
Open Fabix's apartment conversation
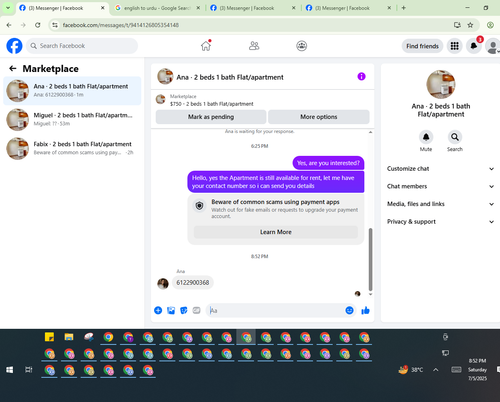pos(72,148)
